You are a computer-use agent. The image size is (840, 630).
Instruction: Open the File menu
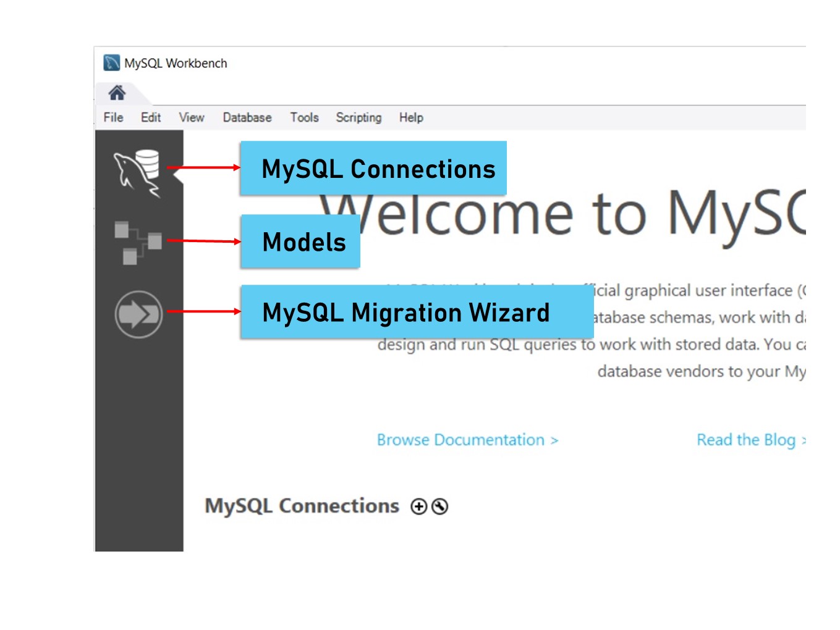coord(113,117)
